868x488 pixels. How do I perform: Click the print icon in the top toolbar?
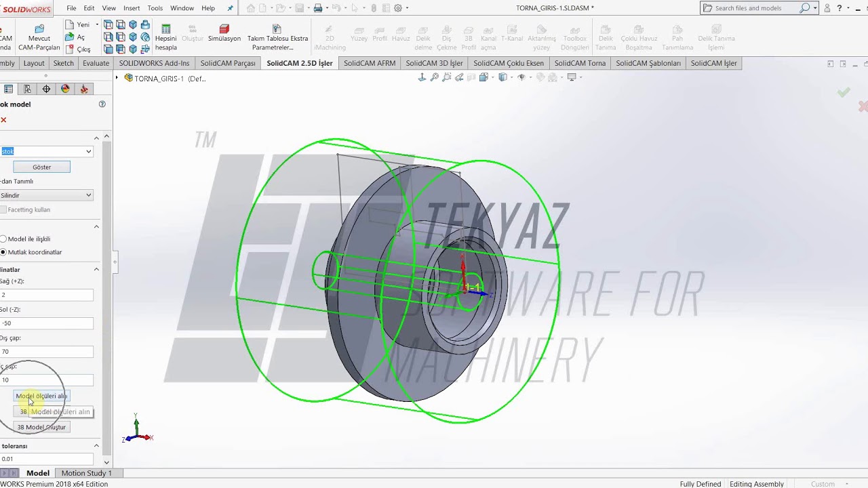317,8
